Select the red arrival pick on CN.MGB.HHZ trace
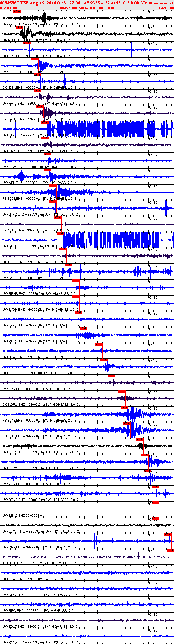The height and width of the screenshot is (644, 174). click(x=20, y=27)
